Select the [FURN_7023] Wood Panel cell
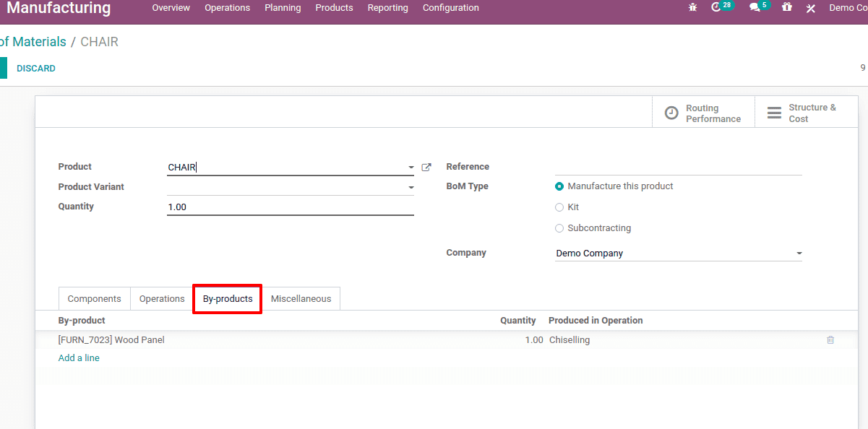This screenshot has height=429, width=868. (111, 340)
